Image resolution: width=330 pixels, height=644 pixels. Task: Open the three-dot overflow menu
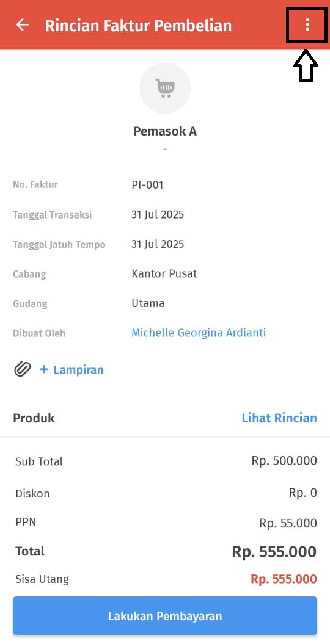(307, 25)
